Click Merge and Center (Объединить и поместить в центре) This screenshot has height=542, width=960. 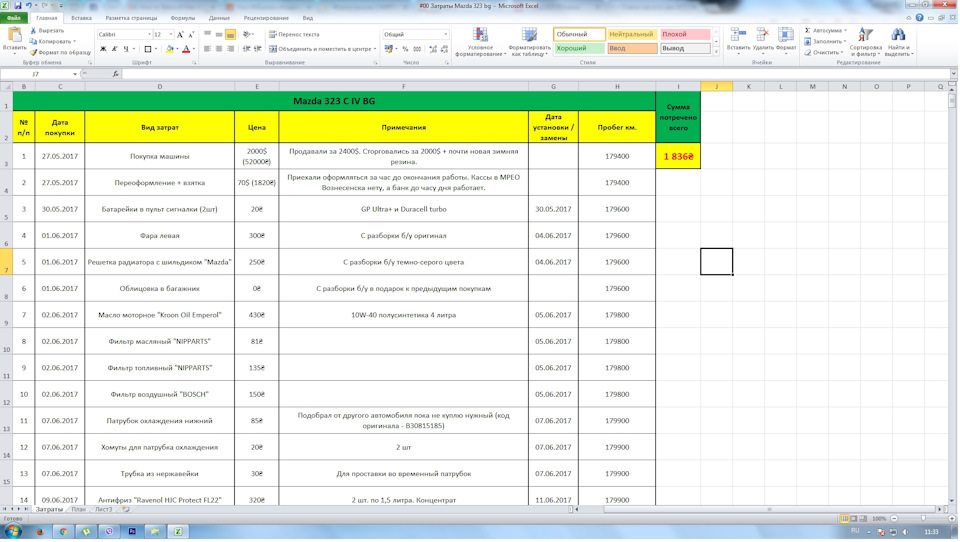tap(322, 49)
